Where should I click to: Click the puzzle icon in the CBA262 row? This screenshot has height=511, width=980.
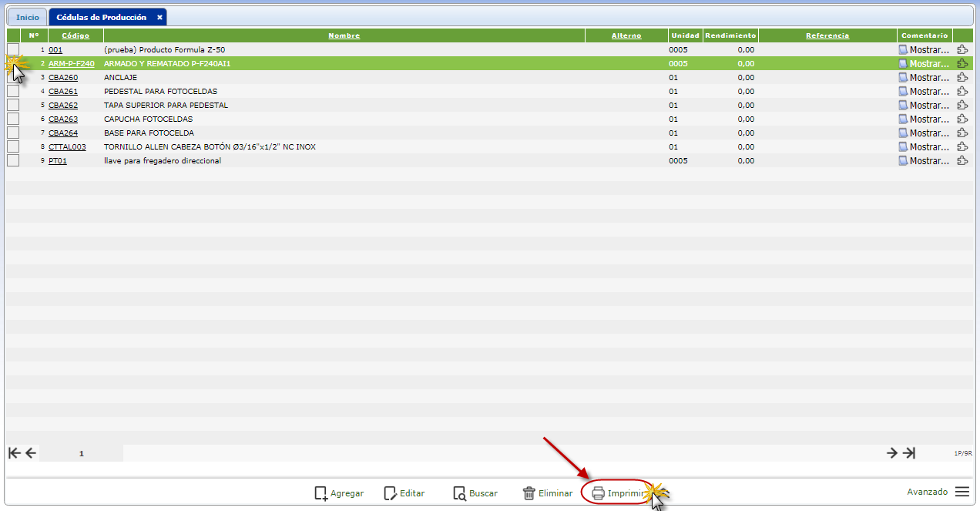962,105
